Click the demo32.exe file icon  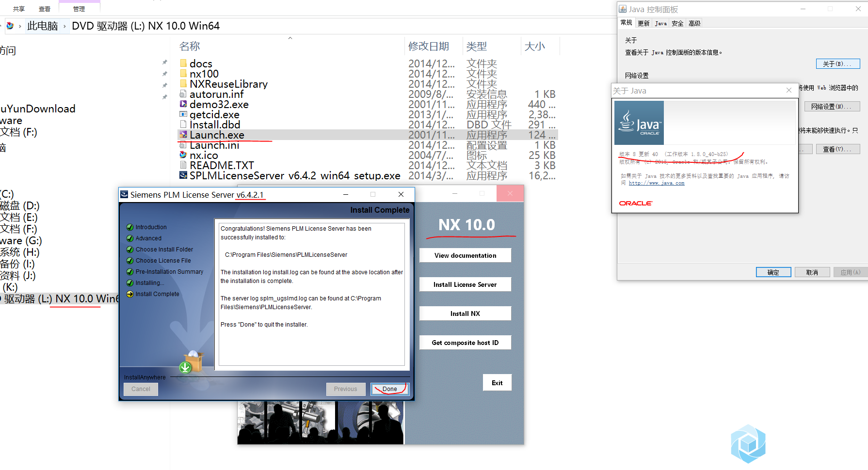tap(183, 104)
